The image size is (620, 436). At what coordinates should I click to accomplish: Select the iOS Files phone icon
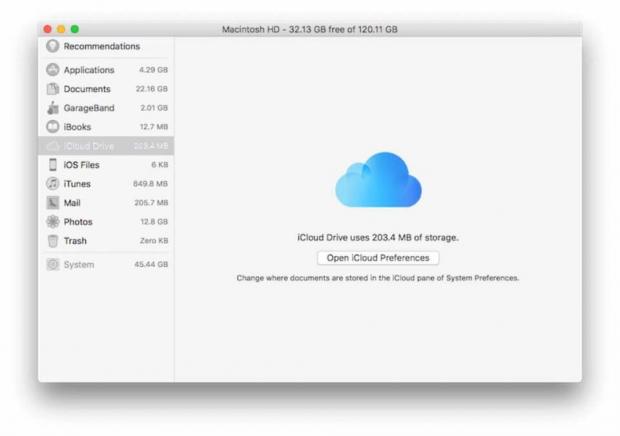coord(53,165)
